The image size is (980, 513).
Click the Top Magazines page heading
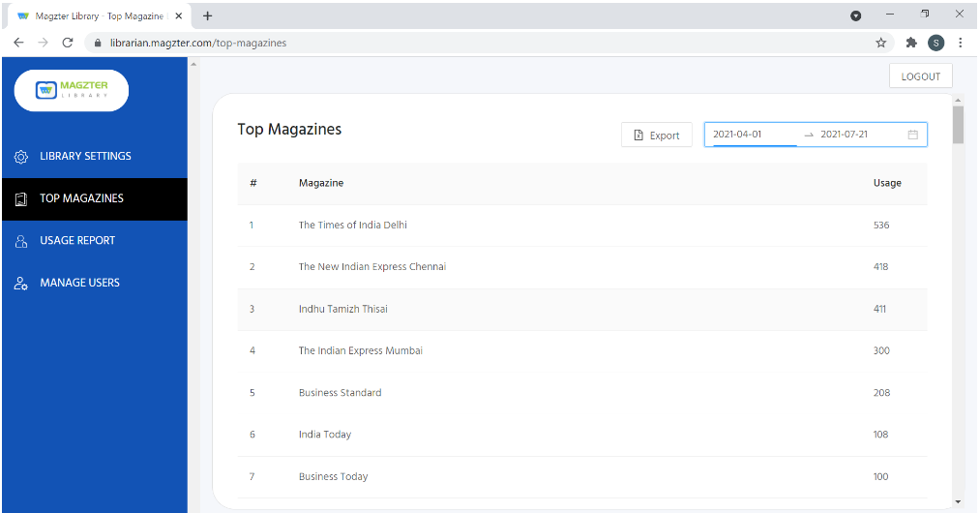(289, 130)
